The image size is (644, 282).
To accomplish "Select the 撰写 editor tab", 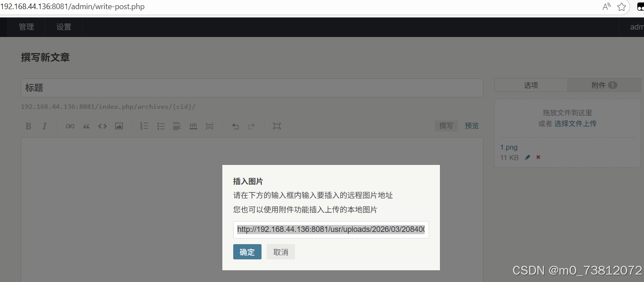I will pyautogui.click(x=446, y=126).
